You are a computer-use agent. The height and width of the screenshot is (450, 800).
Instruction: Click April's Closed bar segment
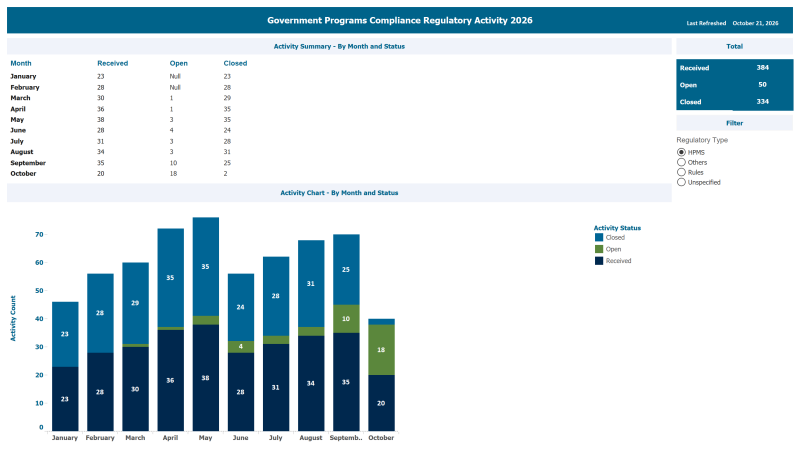point(170,278)
